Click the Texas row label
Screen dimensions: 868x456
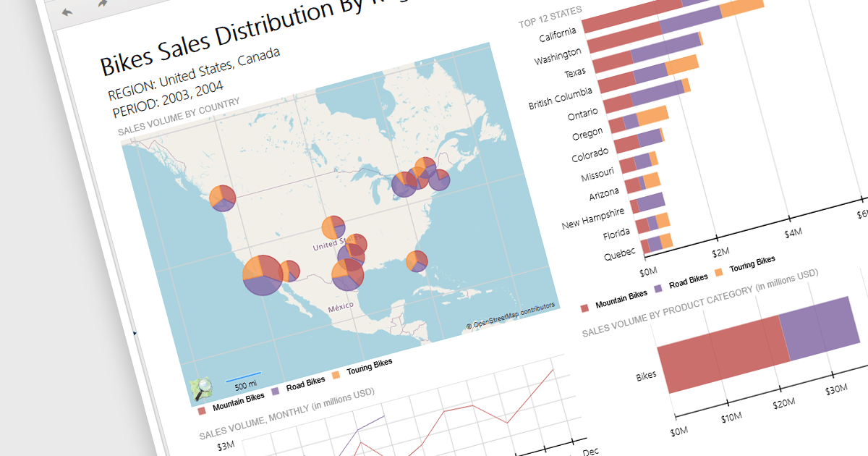click(576, 73)
